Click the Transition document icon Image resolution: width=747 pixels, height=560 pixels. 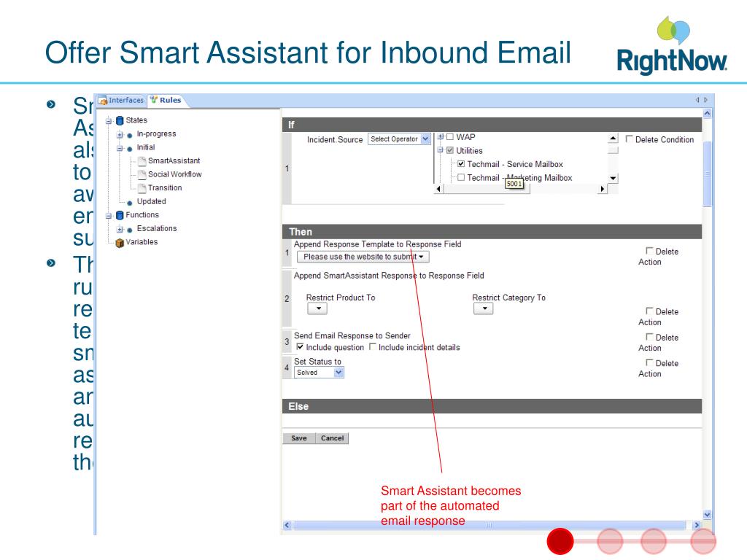[x=142, y=188]
